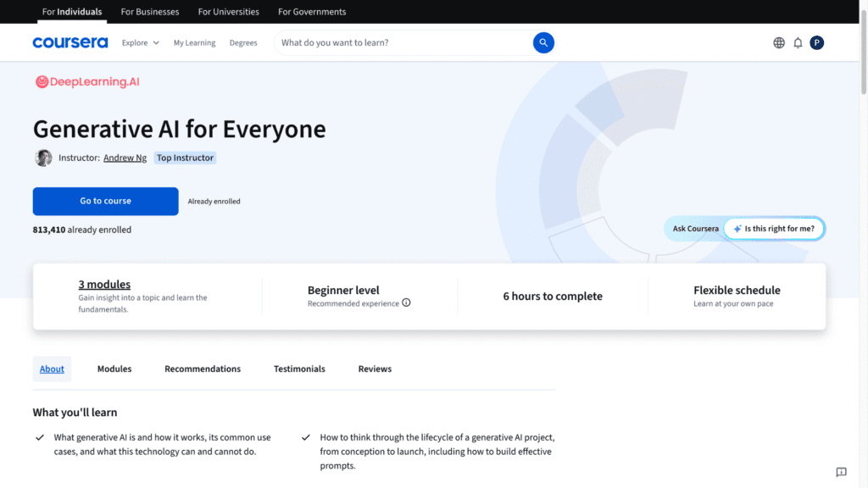Select the For Universities tab
This screenshot has width=868, height=488.
point(229,12)
